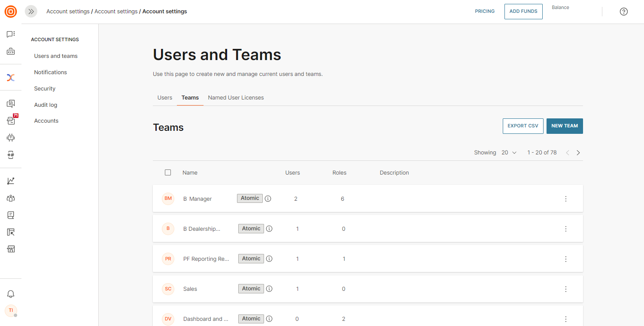Expand the sidebar with the double-chevron button
This screenshot has height=326, width=644.
coord(31,12)
